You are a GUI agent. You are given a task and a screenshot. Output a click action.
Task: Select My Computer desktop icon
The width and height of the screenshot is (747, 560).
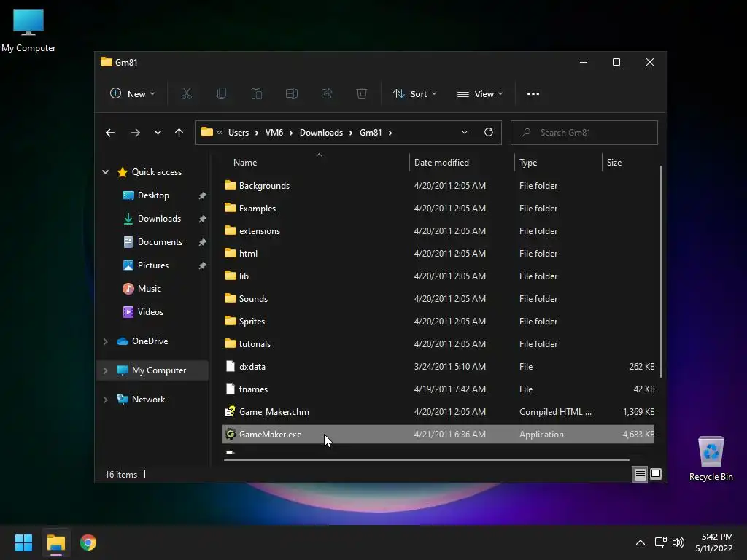coord(28,30)
